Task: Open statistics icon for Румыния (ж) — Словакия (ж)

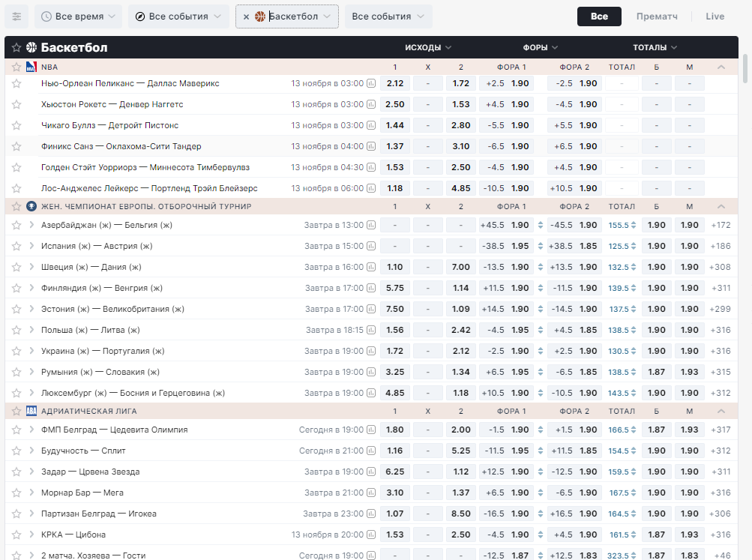Action: click(x=371, y=372)
